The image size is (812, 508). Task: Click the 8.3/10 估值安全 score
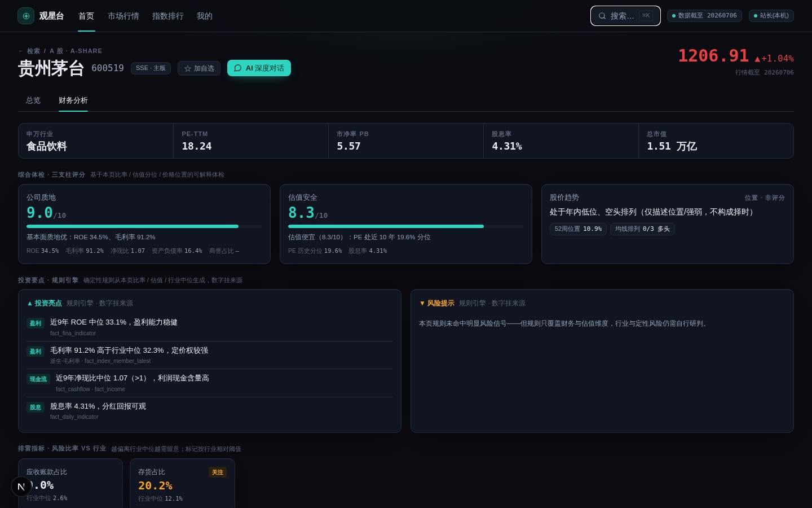[308, 213]
